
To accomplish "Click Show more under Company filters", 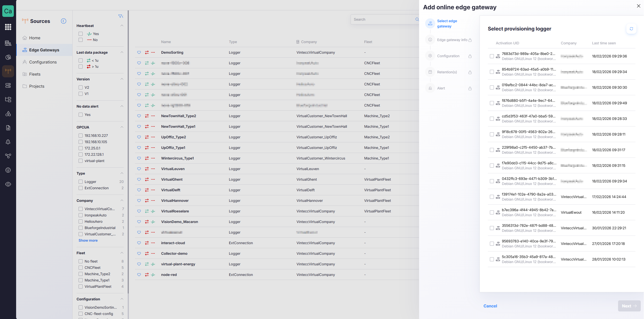I will tap(88, 240).
